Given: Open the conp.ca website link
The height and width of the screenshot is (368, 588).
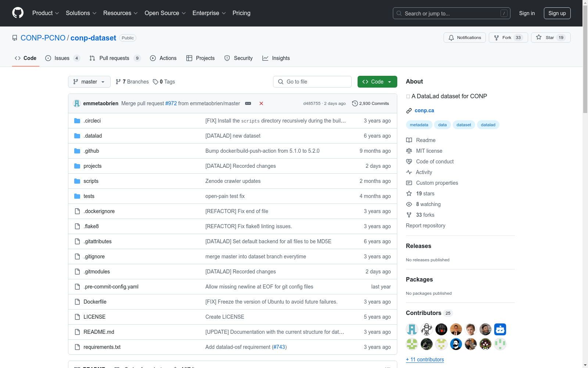Looking at the screenshot, I should (424, 110).
